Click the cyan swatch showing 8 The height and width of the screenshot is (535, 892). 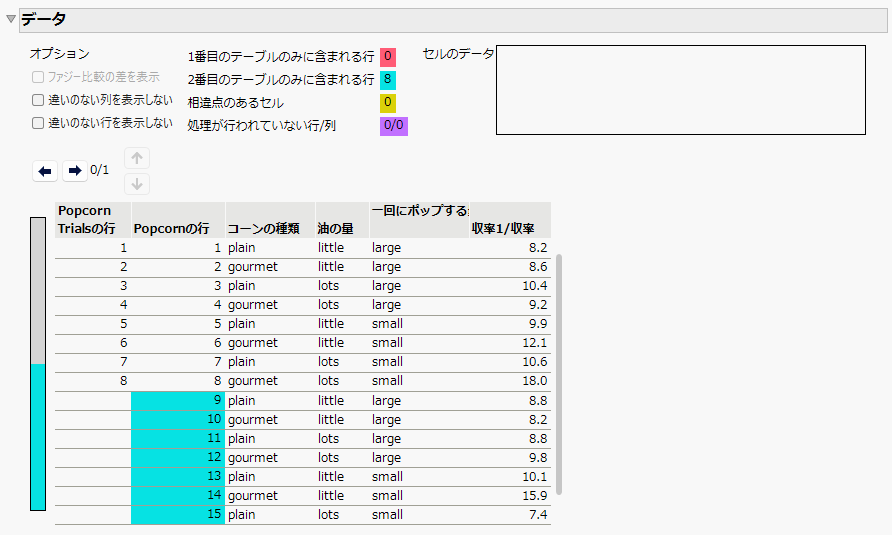[x=388, y=80]
